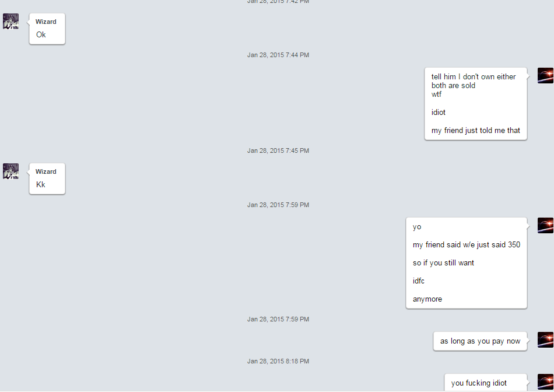
Task: Click the "Wizard" name above "Kk"
Action: tap(46, 171)
